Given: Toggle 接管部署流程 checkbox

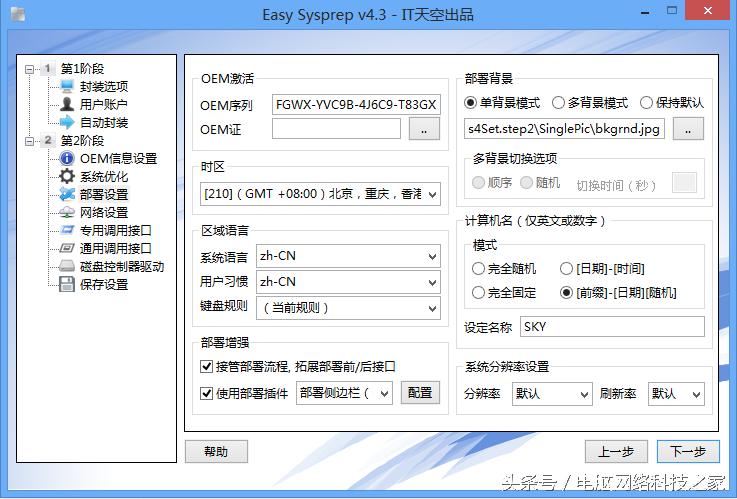Looking at the screenshot, I should (206, 366).
